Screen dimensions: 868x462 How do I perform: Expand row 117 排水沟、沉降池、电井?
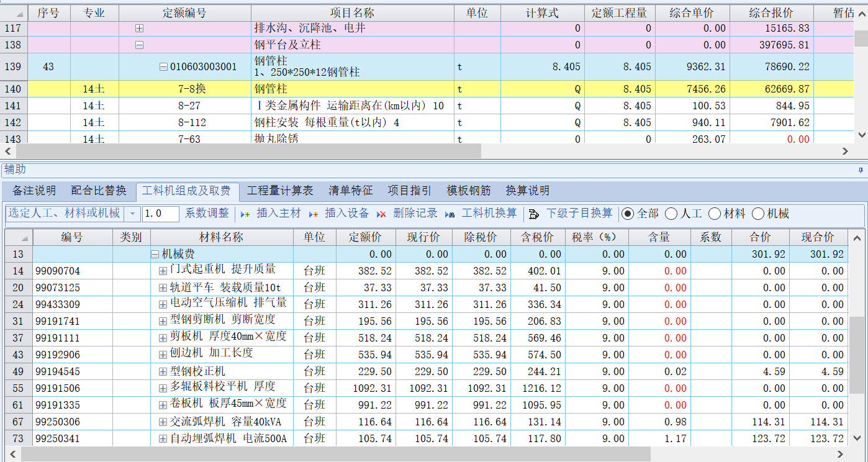coord(139,28)
